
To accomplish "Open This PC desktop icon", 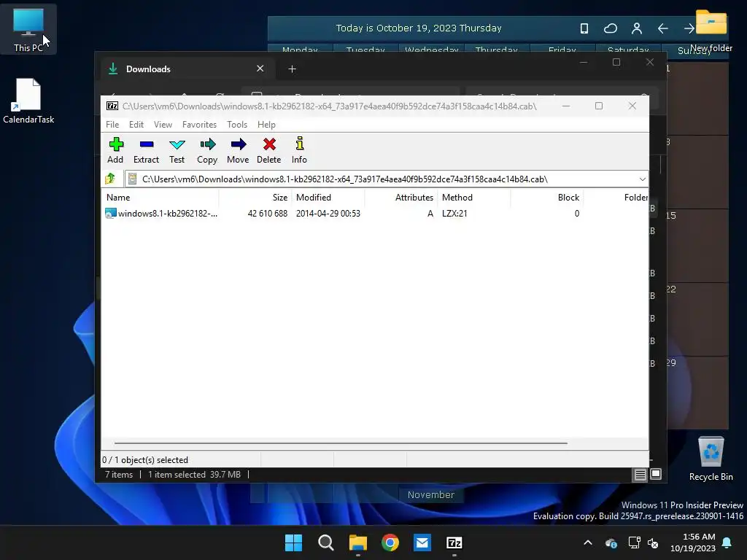I will point(28,29).
